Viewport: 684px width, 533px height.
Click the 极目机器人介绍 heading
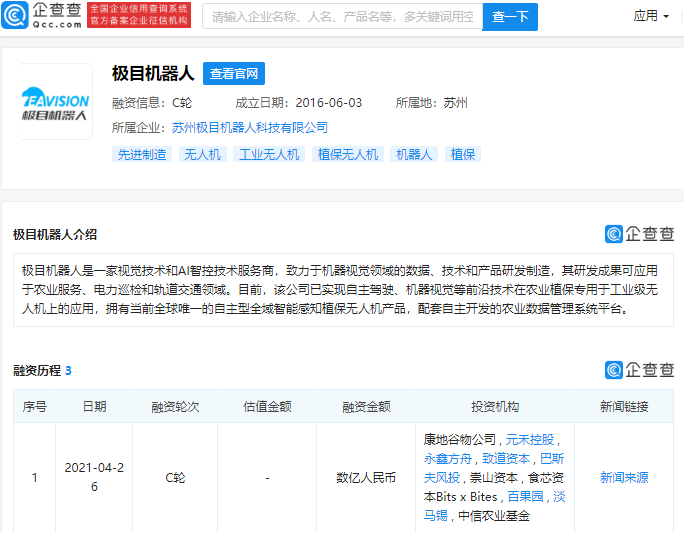(55, 235)
